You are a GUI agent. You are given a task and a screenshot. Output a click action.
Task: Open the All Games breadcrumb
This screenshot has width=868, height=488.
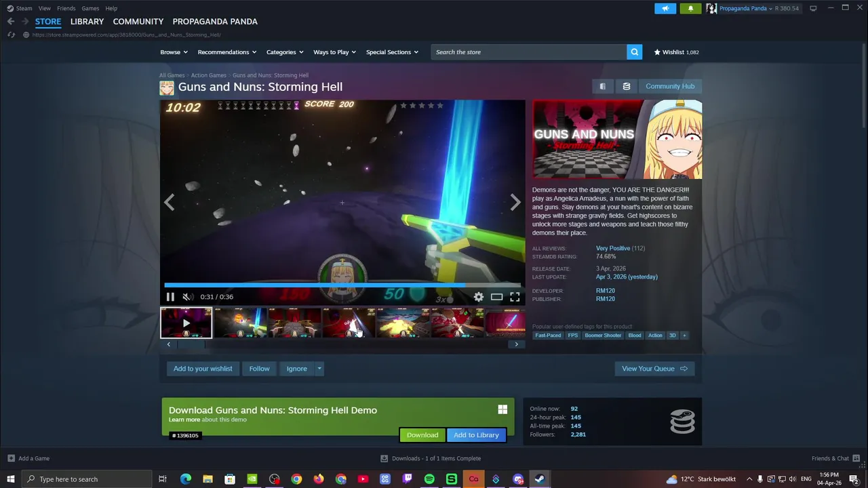point(172,75)
